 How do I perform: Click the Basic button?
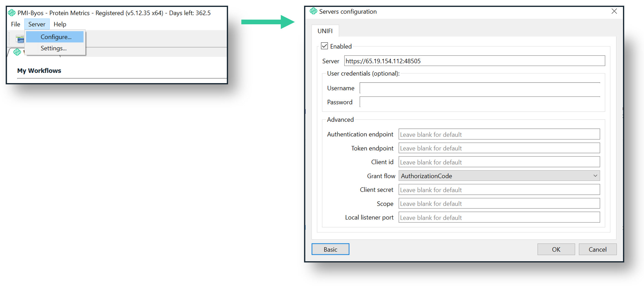coord(330,249)
